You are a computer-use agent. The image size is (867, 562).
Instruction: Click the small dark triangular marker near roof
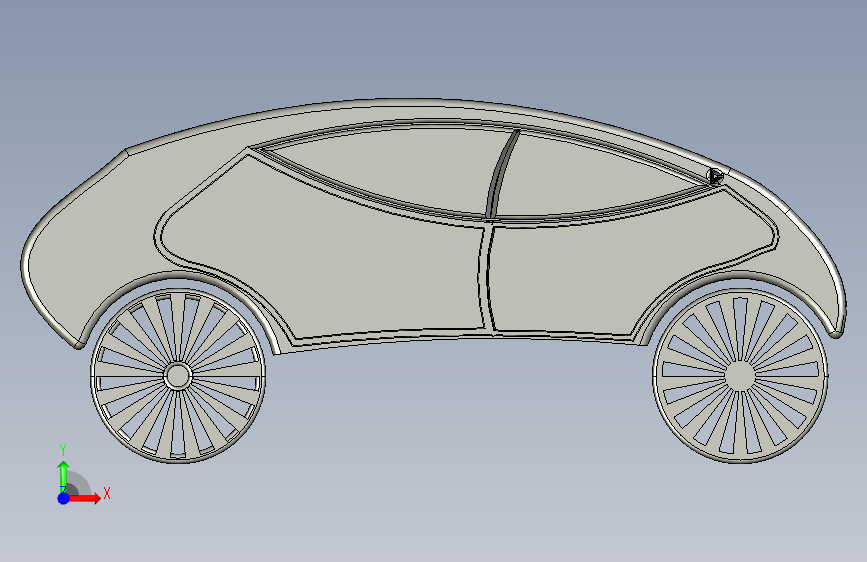point(715,176)
